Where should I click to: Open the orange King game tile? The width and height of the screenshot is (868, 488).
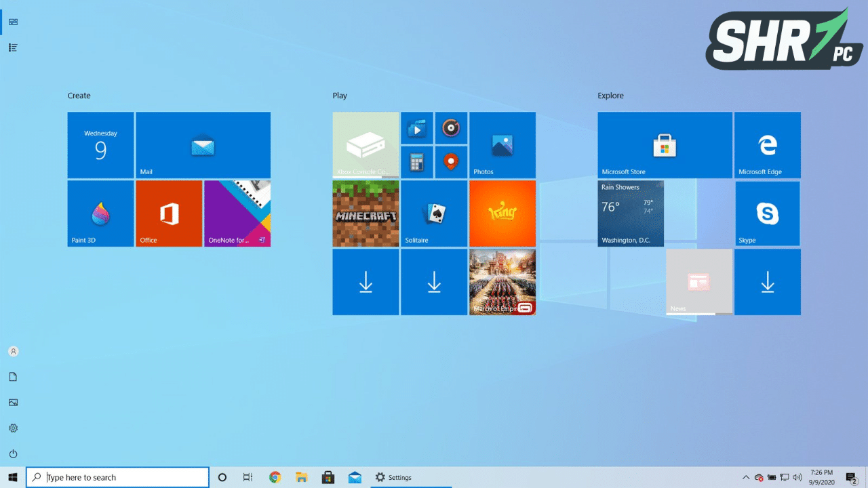[502, 213]
